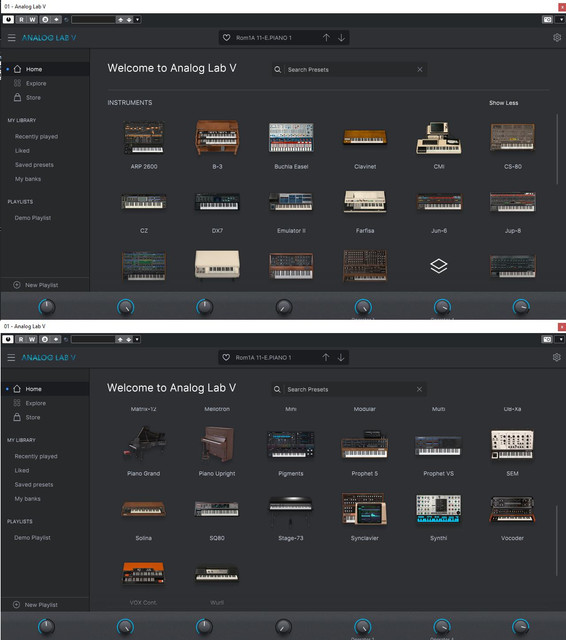This screenshot has height=640, width=566.
Task: Go to next preset arrow, upper window
Action: pyautogui.click(x=342, y=38)
